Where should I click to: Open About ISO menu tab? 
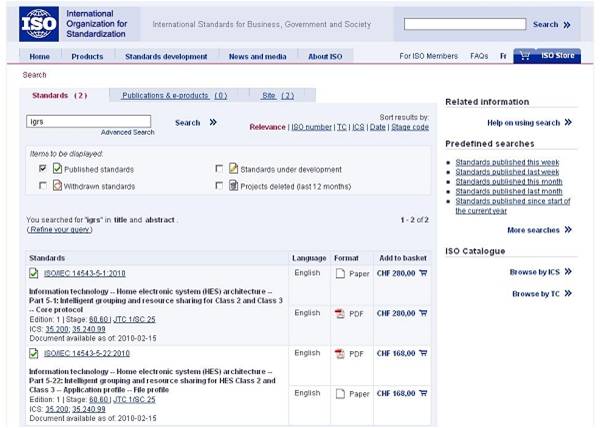325,56
